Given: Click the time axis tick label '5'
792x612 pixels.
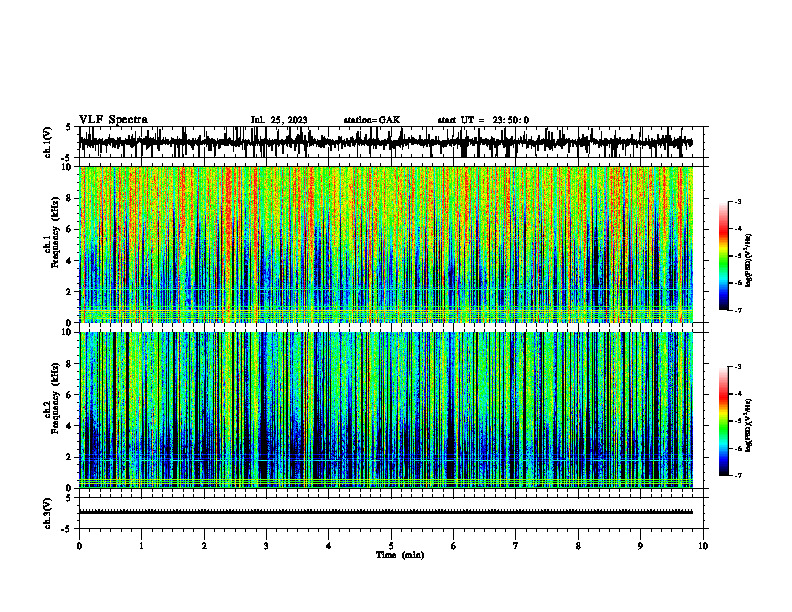Looking at the screenshot, I should tap(391, 546).
